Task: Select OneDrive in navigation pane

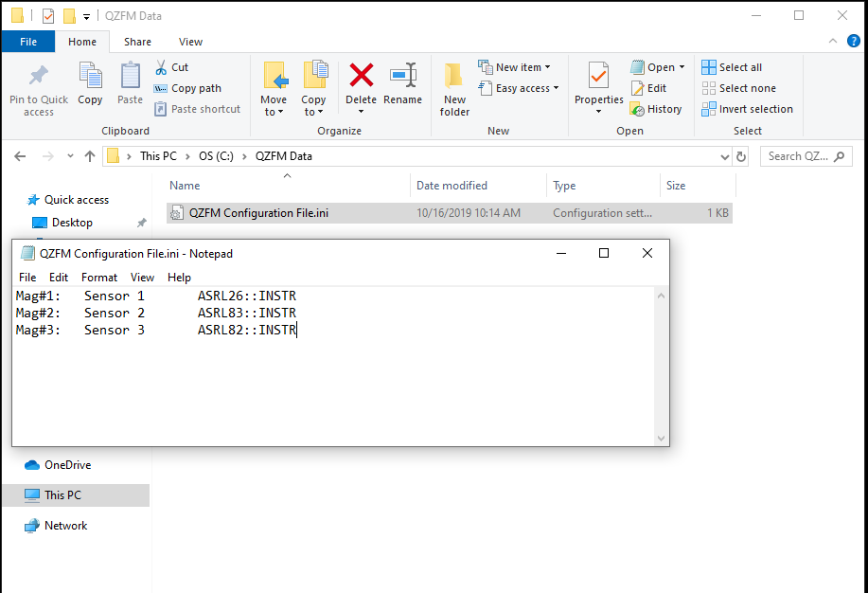Action: point(67,465)
